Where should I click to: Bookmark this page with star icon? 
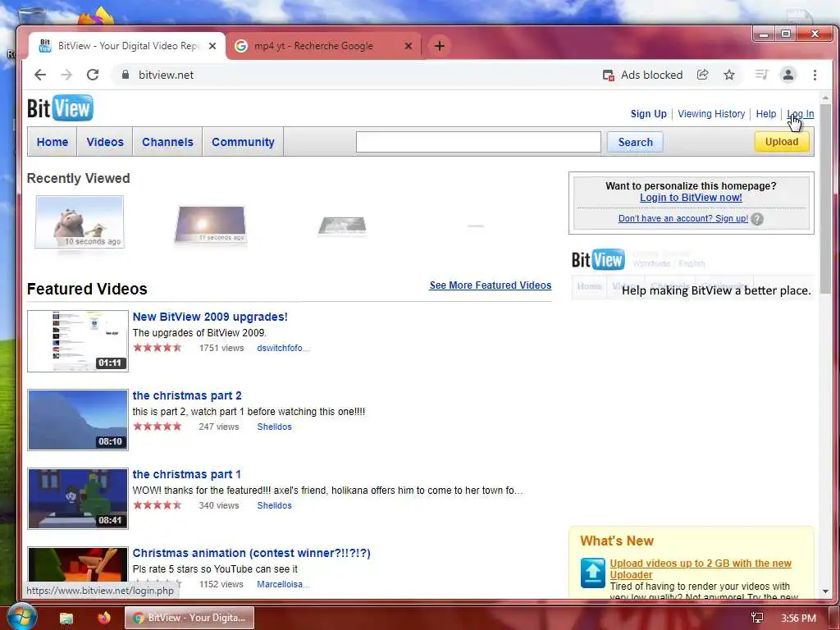(729, 75)
